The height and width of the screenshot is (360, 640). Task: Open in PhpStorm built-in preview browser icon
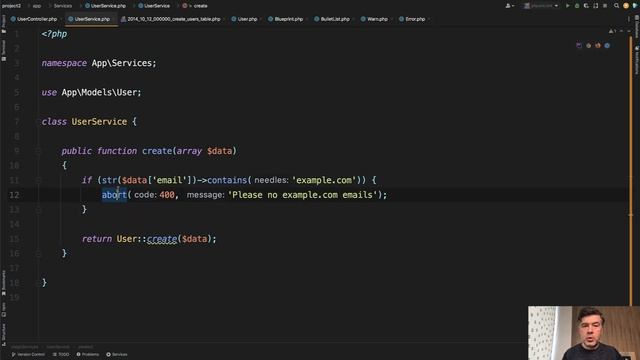pos(579,45)
